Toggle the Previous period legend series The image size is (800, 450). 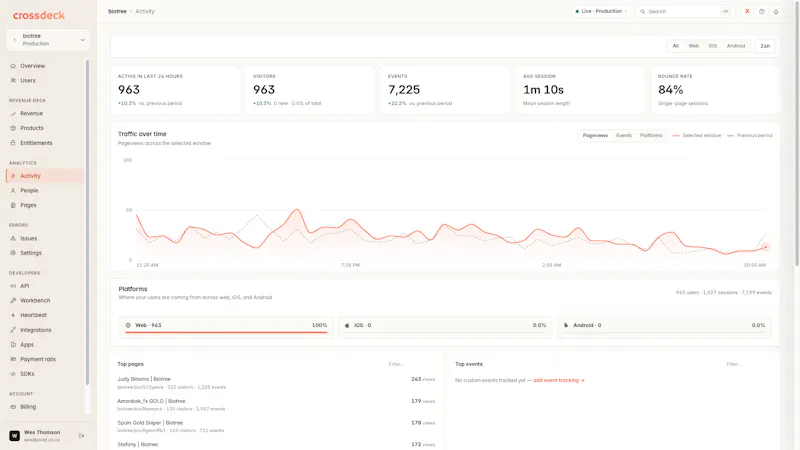pyautogui.click(x=750, y=136)
